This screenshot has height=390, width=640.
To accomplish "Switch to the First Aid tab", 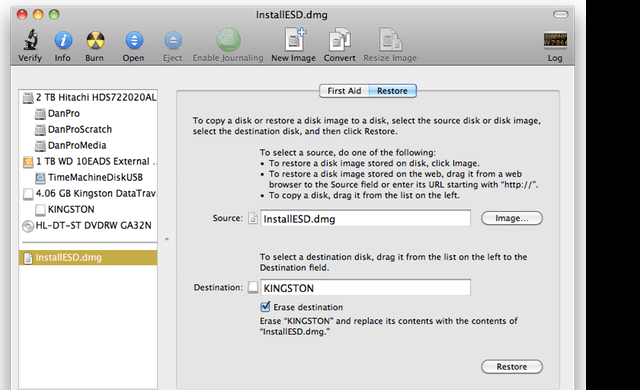I will coord(344,91).
